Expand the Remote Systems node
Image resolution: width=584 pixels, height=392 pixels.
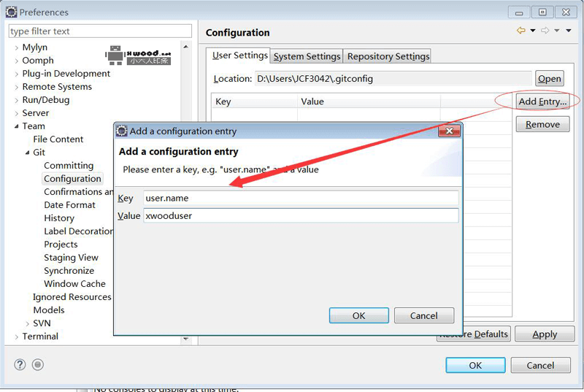(x=16, y=87)
